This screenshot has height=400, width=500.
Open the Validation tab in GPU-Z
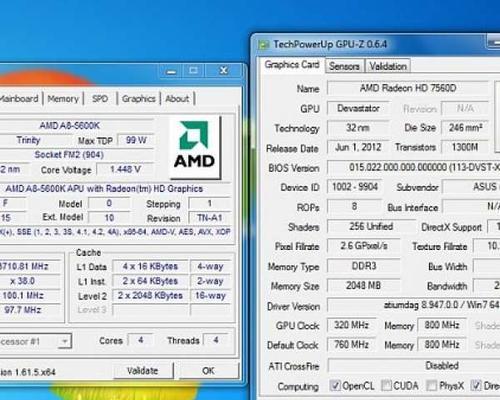point(388,66)
